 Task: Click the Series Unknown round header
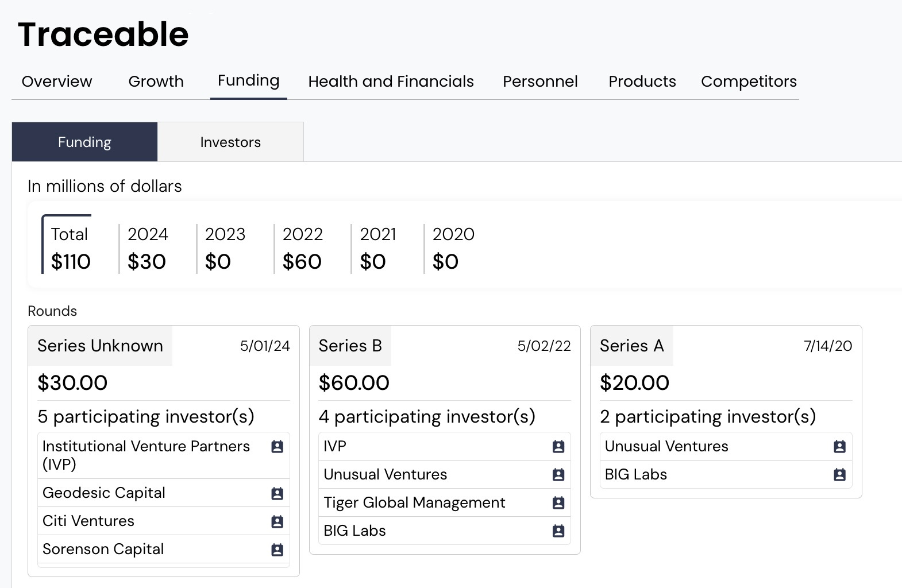100,346
